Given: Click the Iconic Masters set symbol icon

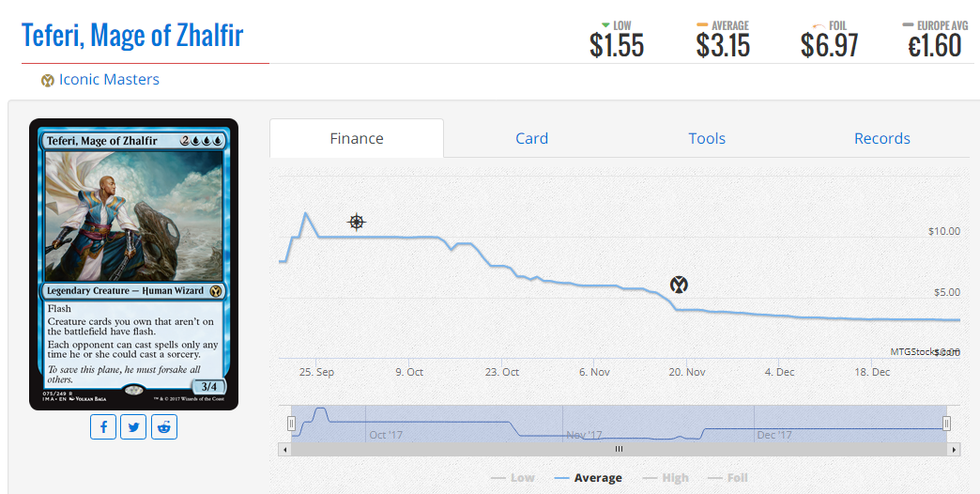Looking at the screenshot, I should click(x=48, y=80).
